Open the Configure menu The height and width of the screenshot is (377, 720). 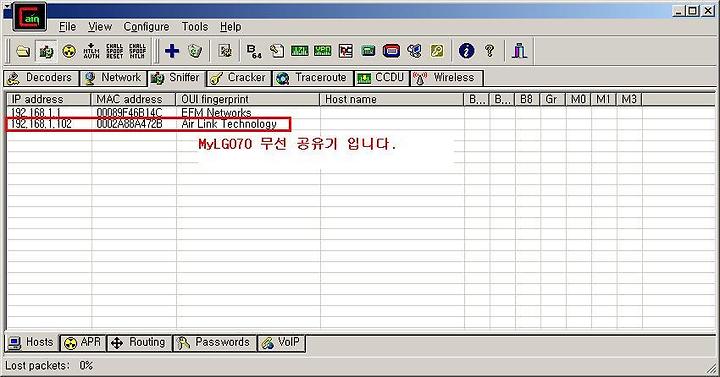(x=146, y=27)
